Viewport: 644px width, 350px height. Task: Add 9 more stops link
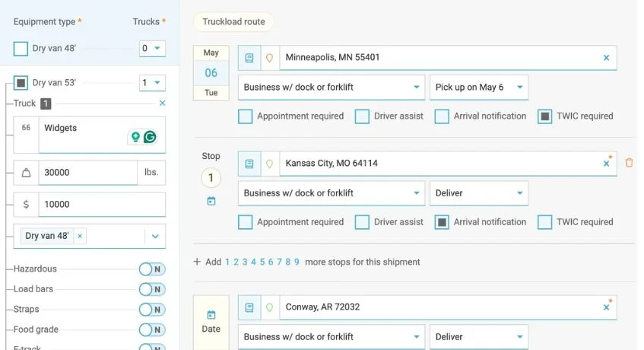[x=297, y=262]
